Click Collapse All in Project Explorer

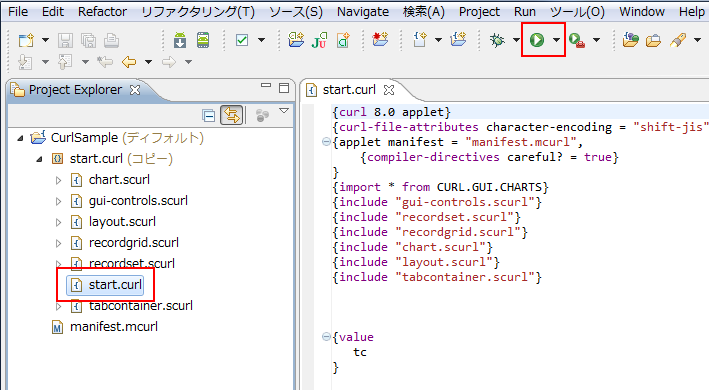click(209, 116)
